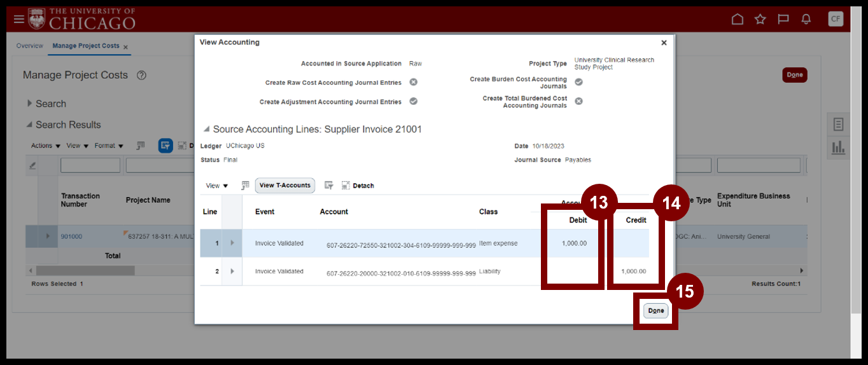868x365 pixels.
Task: Click the Credit column header
Action: 636,220
